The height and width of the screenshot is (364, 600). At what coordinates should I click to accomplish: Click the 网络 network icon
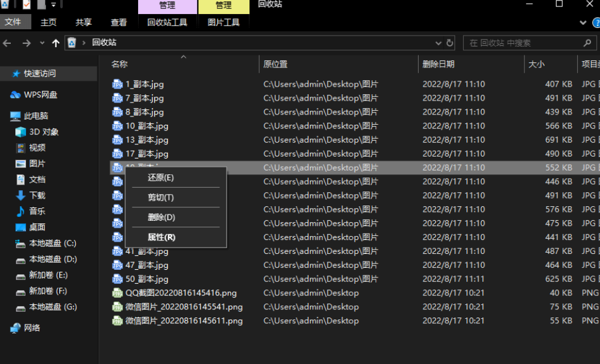tap(15, 328)
